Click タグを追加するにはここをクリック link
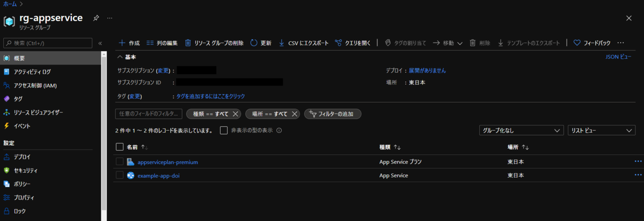The width and height of the screenshot is (644, 221). [211, 96]
